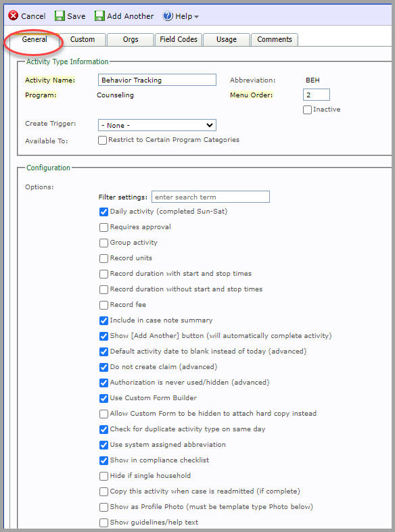
Task: Click the Activity Name text field
Action: coord(157,80)
